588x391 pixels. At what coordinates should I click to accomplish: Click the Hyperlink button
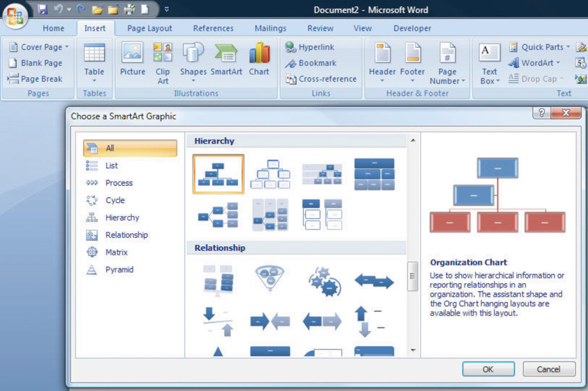pyautogui.click(x=310, y=47)
